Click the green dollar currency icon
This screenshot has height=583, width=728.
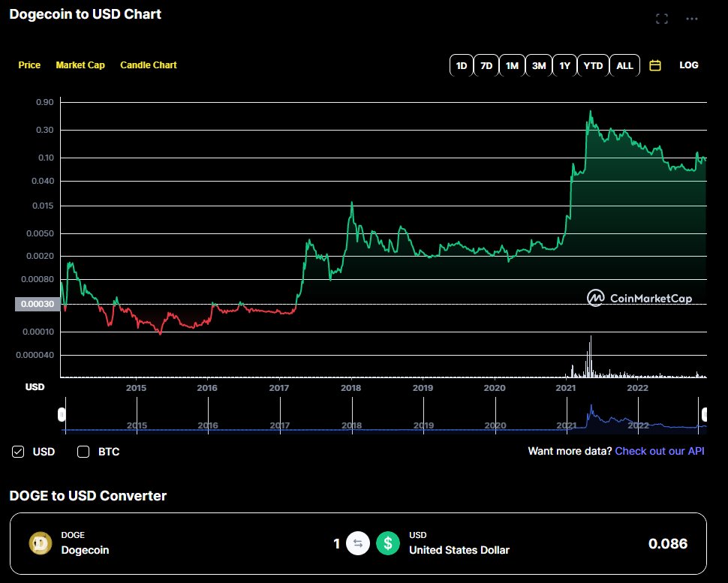pyautogui.click(x=388, y=543)
